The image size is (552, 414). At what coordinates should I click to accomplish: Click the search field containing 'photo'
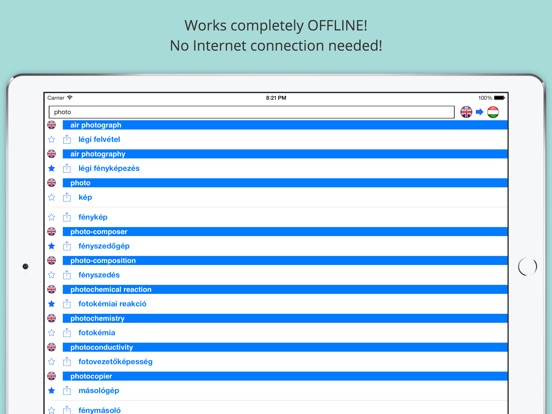(x=251, y=112)
